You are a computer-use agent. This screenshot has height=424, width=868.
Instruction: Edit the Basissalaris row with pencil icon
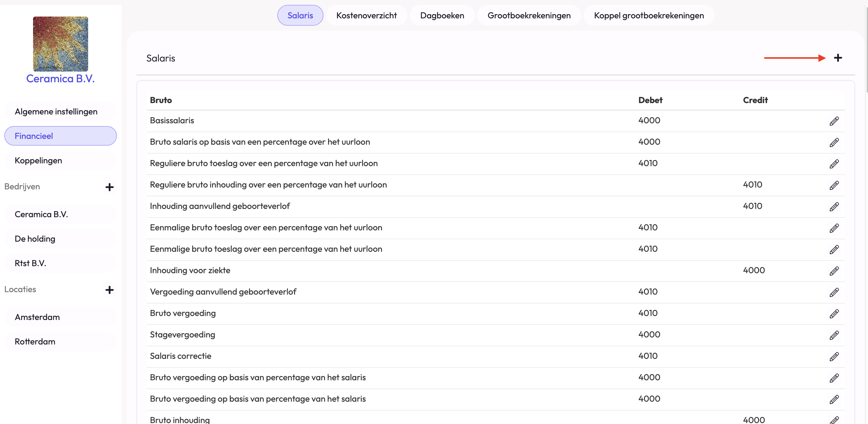(834, 121)
